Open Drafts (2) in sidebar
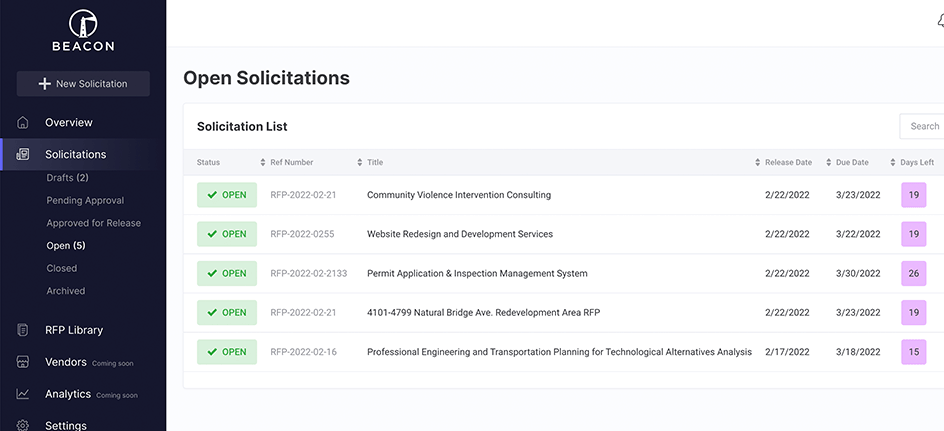Viewport: 944px width, 431px height. click(x=67, y=178)
